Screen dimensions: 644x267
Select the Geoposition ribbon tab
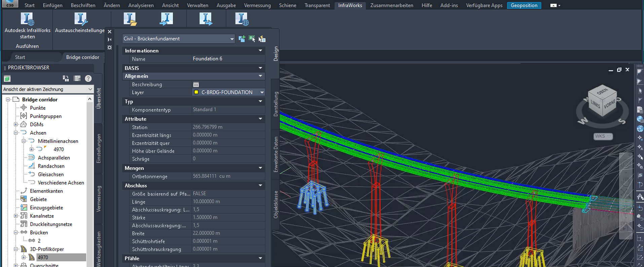coord(524,5)
